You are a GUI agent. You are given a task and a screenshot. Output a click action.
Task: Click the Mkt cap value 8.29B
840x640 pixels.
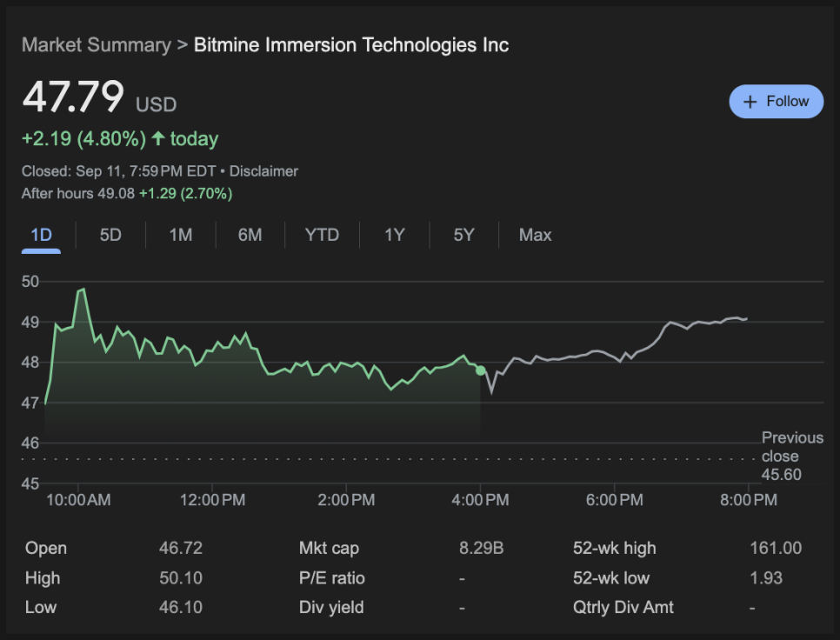pyautogui.click(x=481, y=548)
